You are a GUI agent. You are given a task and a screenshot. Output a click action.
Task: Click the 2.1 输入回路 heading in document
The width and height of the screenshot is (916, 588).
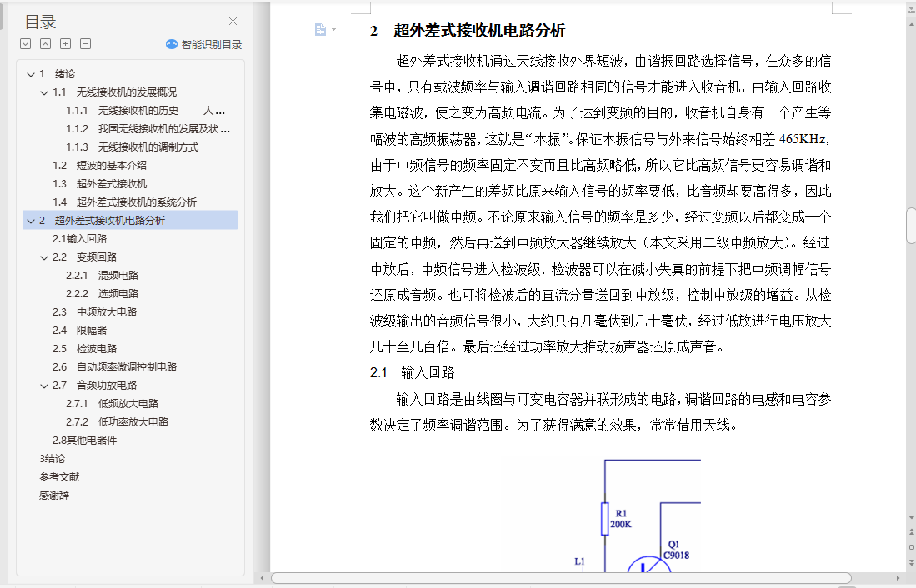pyautogui.click(x=413, y=372)
